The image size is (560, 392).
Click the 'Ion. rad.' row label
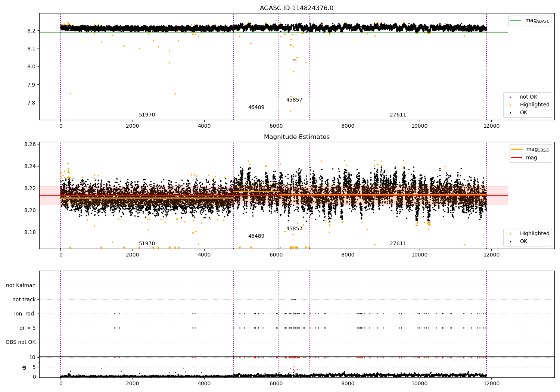[x=25, y=314]
